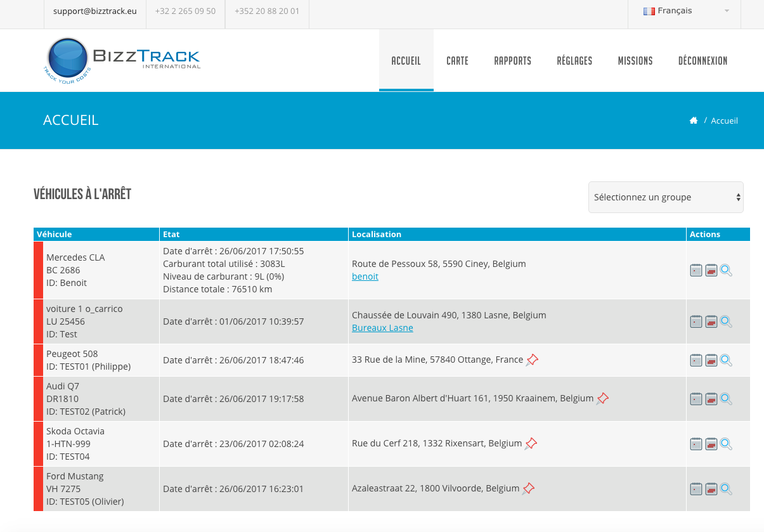
Task: Open date-range calendar for Peugeot 508 row
Action: click(711, 361)
